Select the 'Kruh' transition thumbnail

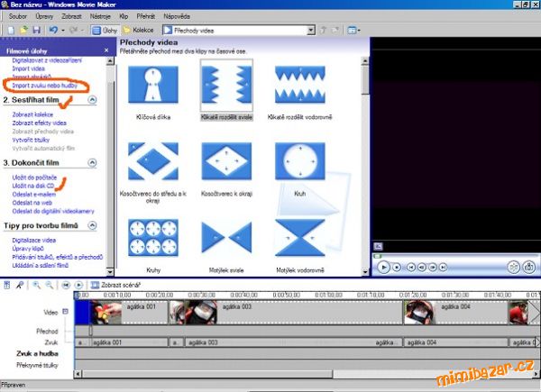tap(298, 163)
